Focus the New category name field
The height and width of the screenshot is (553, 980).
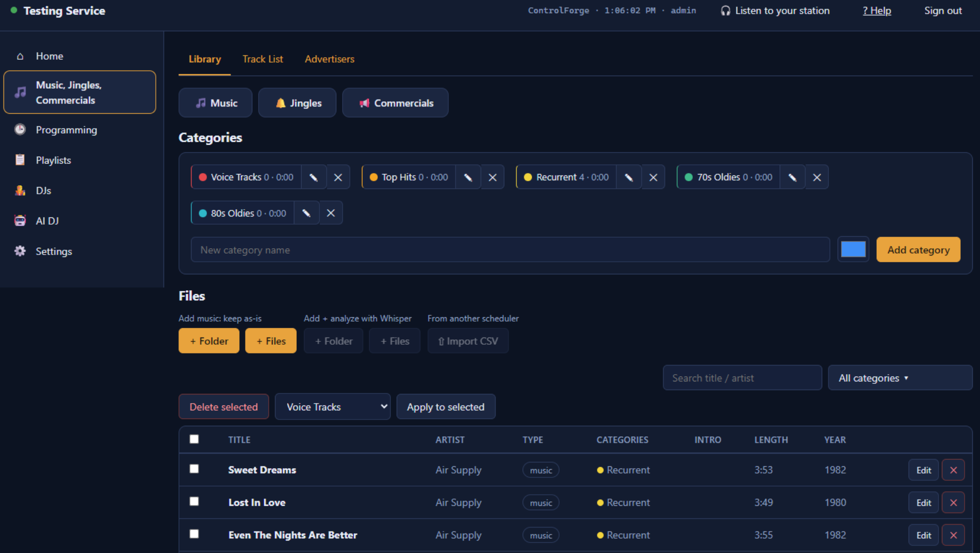coord(510,250)
